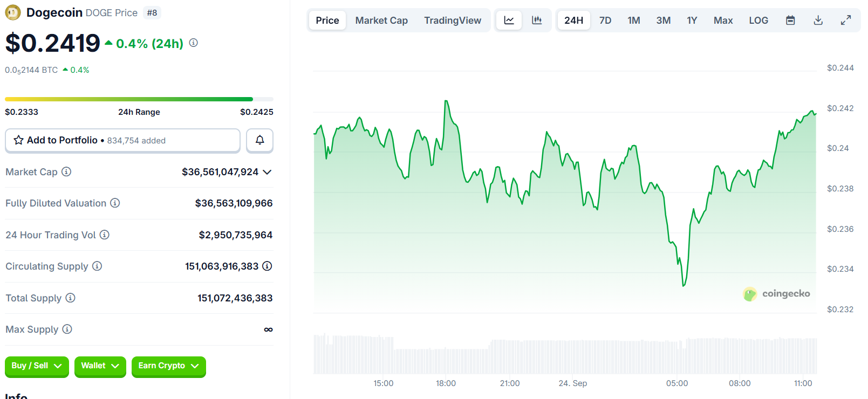Open the Buy / Sell dropdown
This screenshot has width=868, height=399.
coord(37,366)
